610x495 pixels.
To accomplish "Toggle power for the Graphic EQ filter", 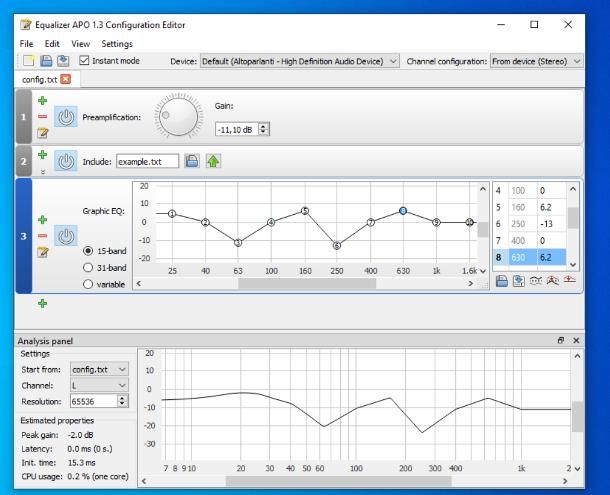I will [x=66, y=235].
